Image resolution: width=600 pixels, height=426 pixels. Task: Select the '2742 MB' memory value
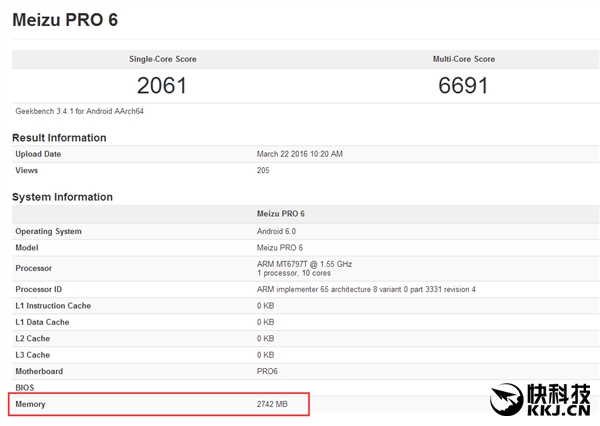coord(272,404)
